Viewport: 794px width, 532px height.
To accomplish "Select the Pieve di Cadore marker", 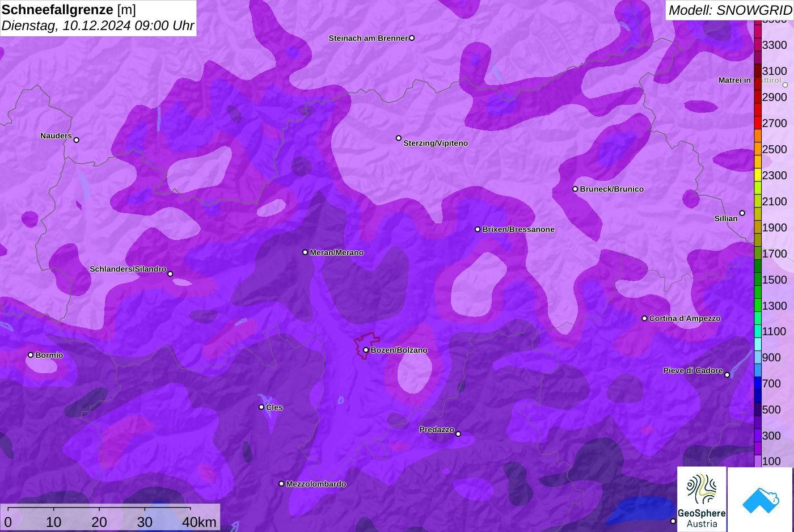I will [x=727, y=375].
